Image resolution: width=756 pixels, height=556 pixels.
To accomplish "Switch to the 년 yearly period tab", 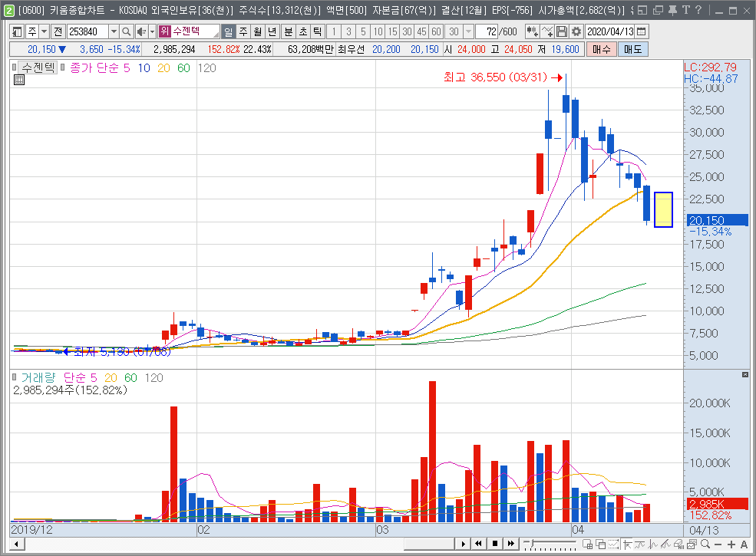I will coord(272,31).
